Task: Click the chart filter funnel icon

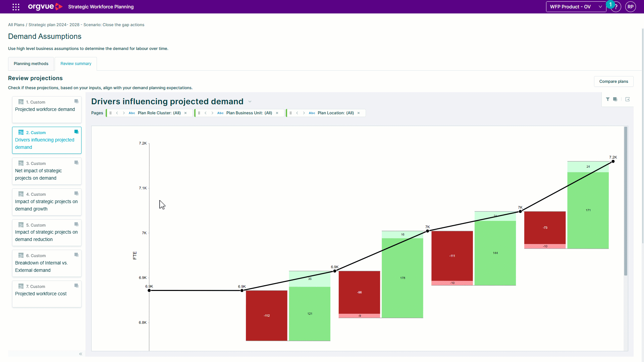Action: coord(608,99)
